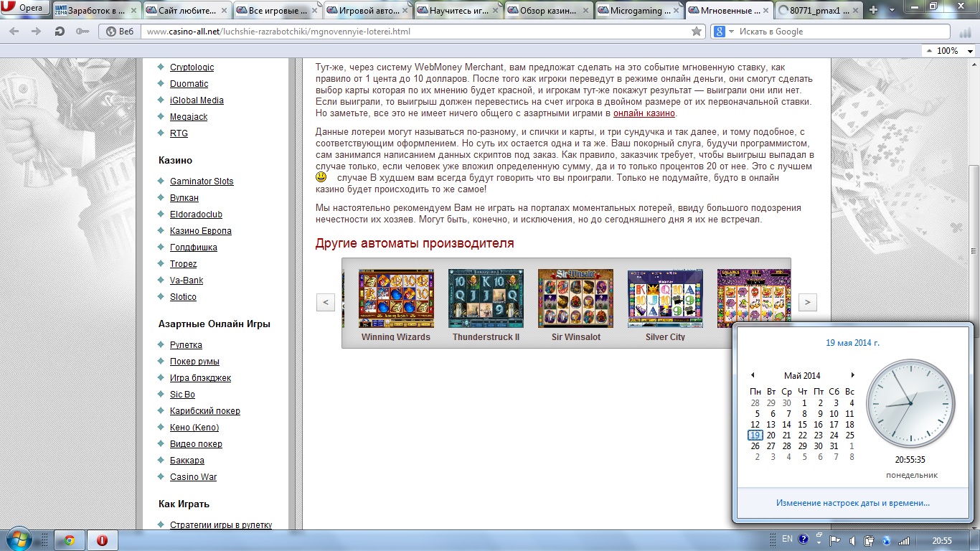Open the Рулетка sidebar link
The width and height of the screenshot is (980, 551).
coord(186,345)
